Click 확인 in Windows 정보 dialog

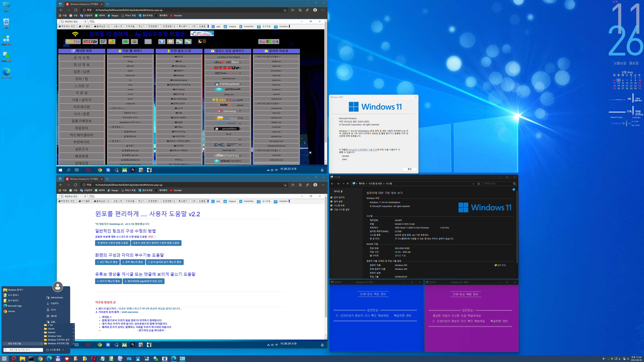[410, 169]
